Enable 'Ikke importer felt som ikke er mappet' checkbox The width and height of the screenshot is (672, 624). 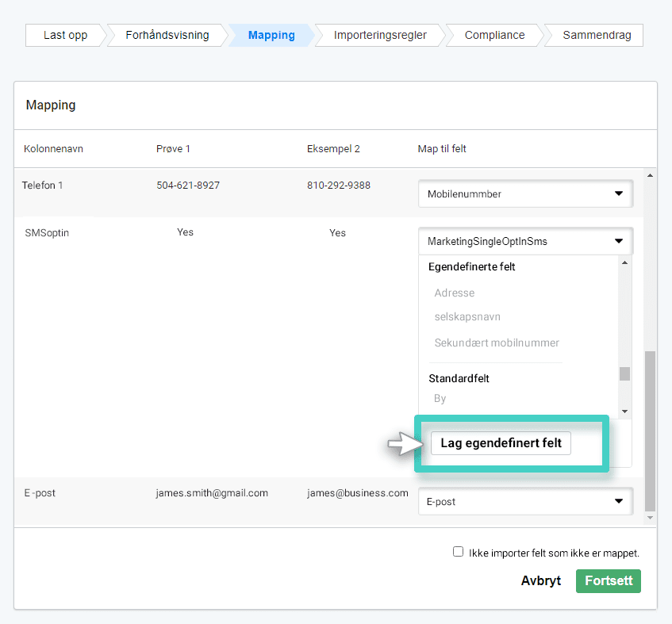coord(458,552)
